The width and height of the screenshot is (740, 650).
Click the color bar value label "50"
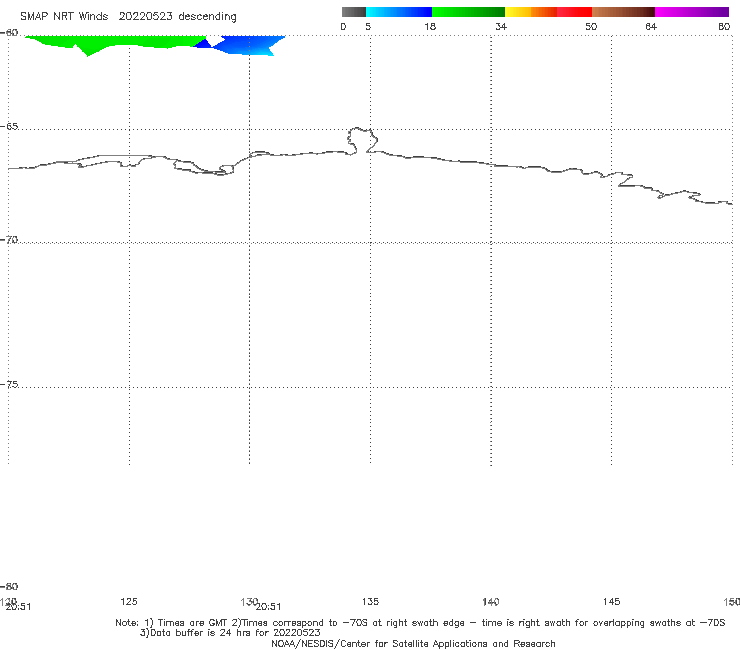click(591, 26)
